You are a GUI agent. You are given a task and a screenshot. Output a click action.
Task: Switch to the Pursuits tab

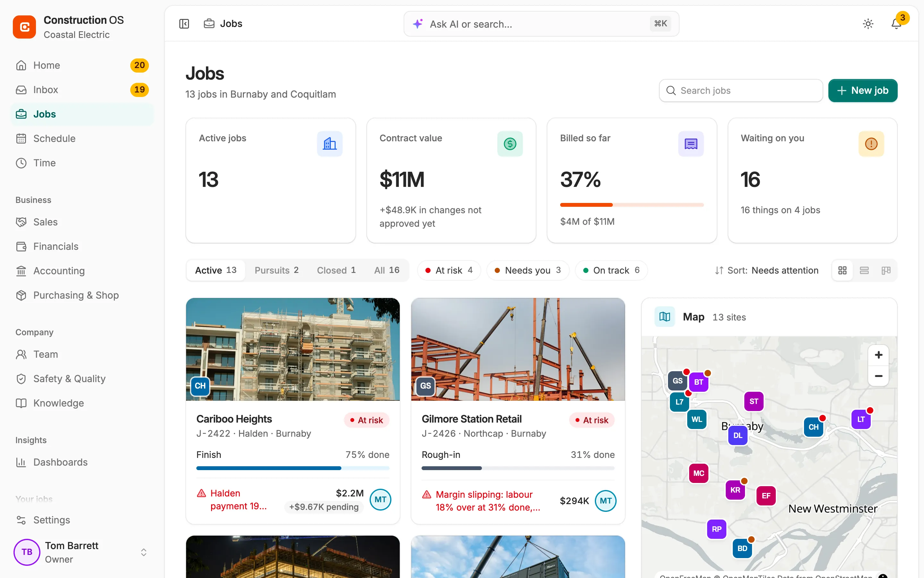[277, 270]
